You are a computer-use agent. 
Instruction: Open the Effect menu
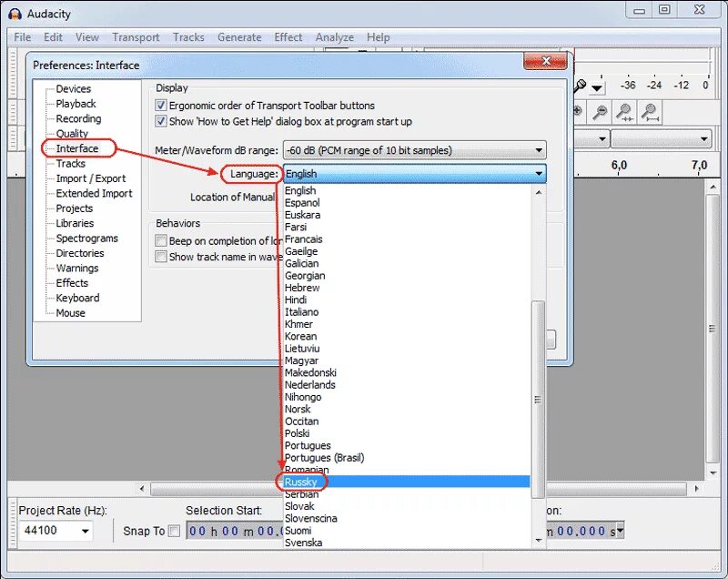pyautogui.click(x=288, y=37)
